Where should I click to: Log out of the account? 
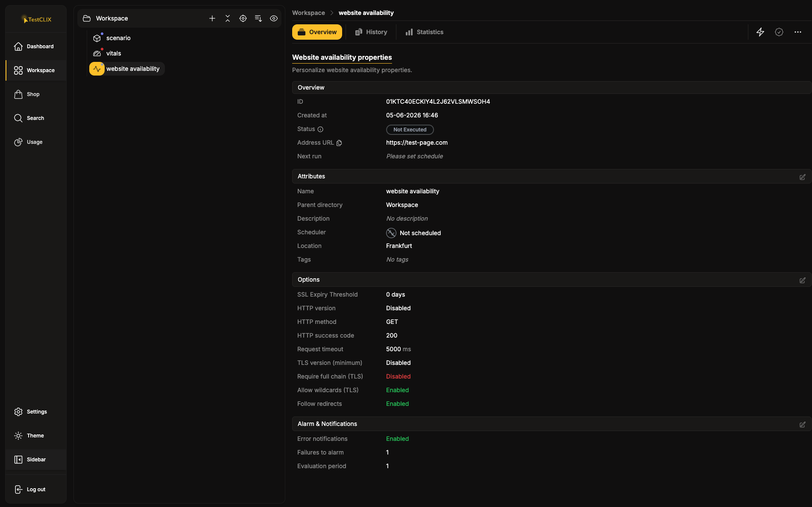[36, 490]
